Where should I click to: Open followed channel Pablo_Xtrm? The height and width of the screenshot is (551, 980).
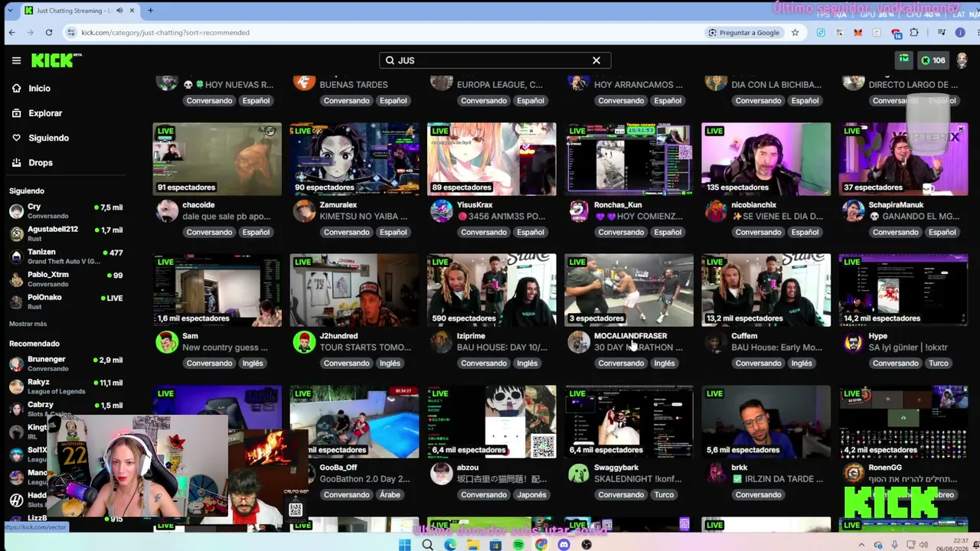point(66,279)
